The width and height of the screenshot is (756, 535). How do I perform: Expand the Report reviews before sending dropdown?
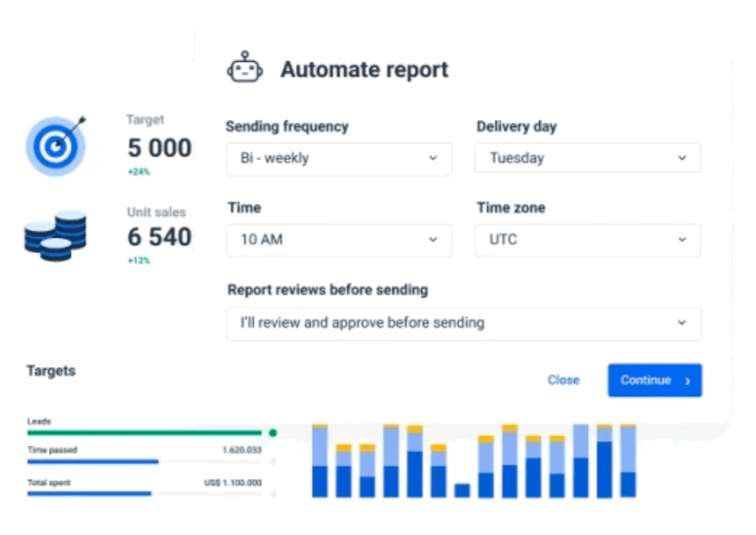coord(463,324)
